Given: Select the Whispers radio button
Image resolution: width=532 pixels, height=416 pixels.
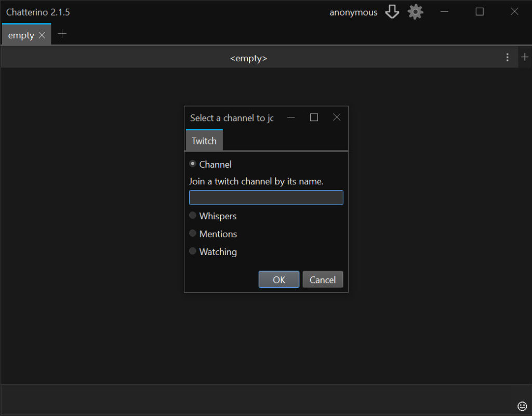Looking at the screenshot, I should coord(192,216).
